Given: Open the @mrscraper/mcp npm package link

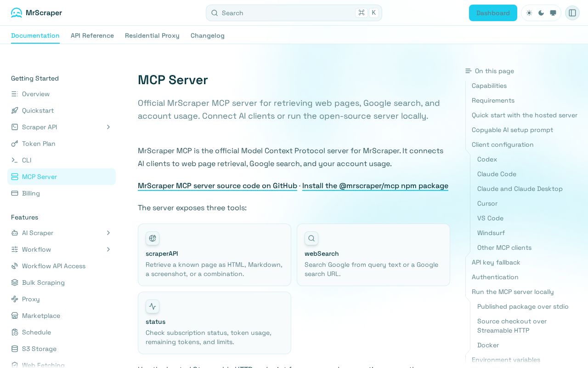Looking at the screenshot, I should (x=375, y=186).
